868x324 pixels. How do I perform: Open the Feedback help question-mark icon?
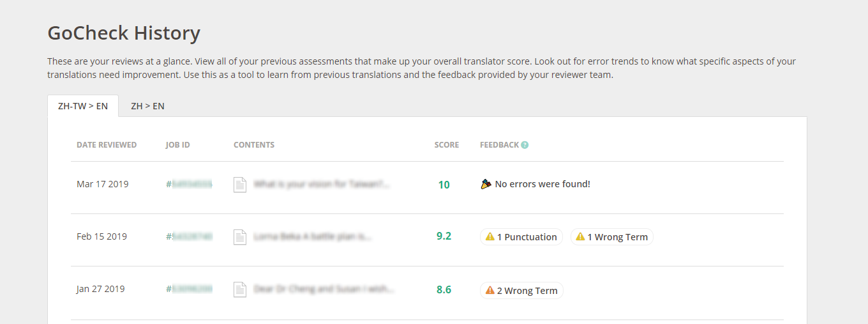525,145
